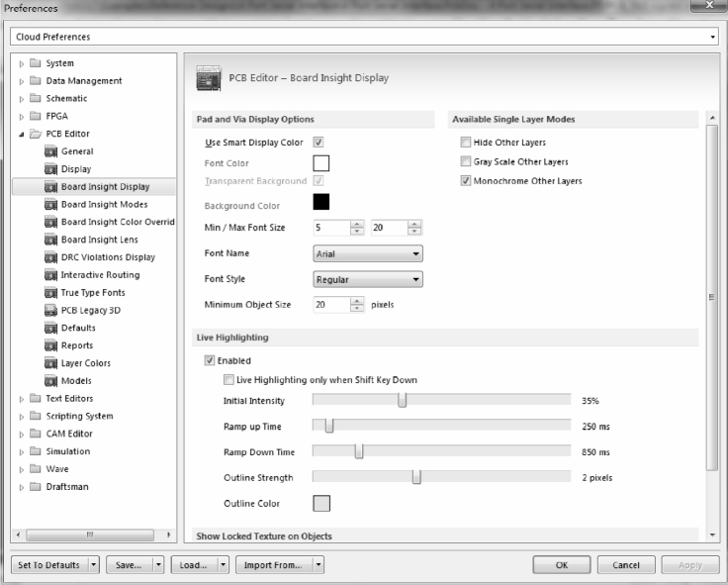
Task: Uncheck Use Smart Display Color
Action: coord(318,143)
